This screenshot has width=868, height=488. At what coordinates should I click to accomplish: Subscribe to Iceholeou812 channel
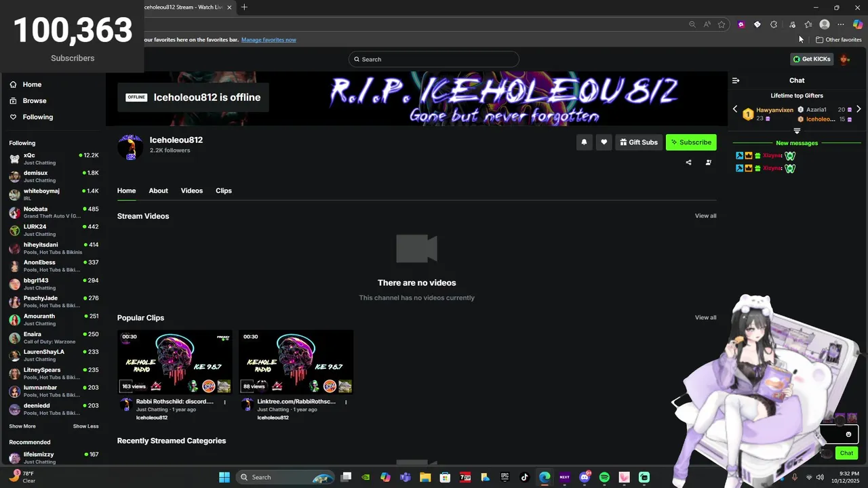[691, 142]
